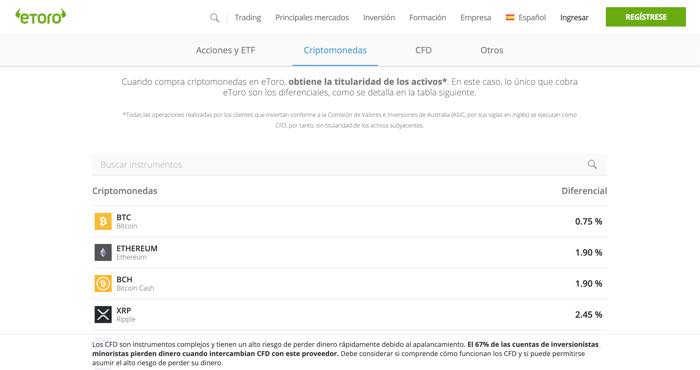Click the ETHEREUM instrument name
700x370 pixels.
(x=137, y=249)
